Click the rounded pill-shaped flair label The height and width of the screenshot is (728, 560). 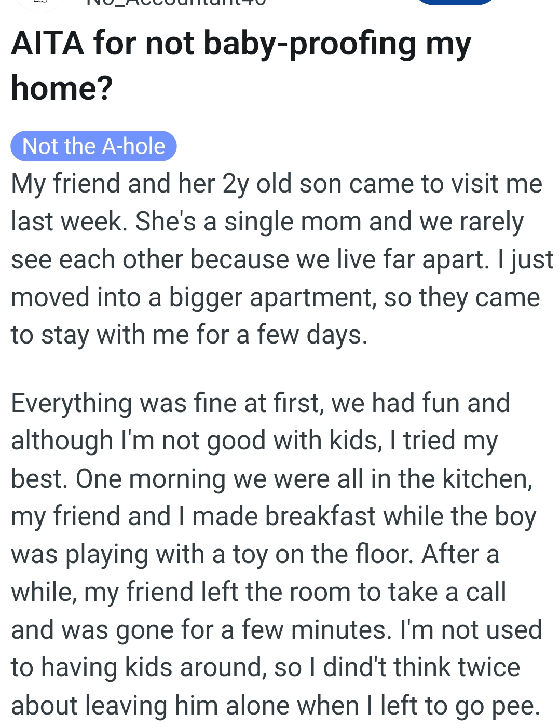pyautogui.click(x=93, y=146)
